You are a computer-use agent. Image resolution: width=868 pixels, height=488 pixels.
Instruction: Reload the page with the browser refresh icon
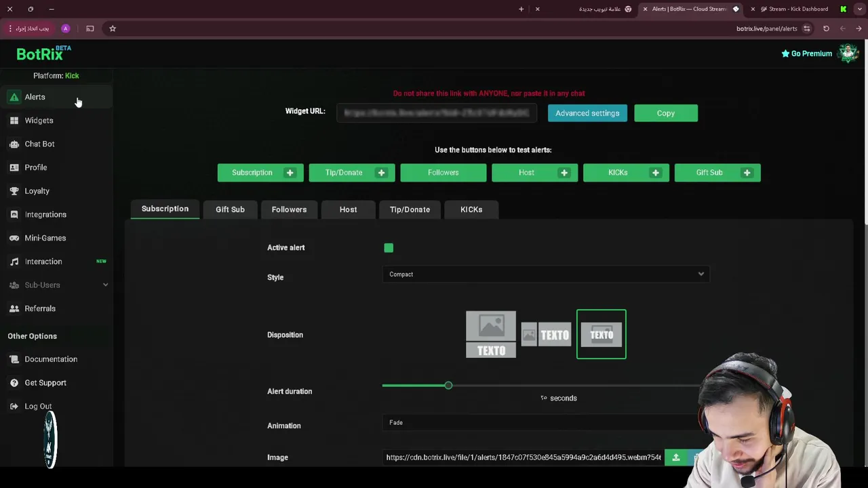826,28
